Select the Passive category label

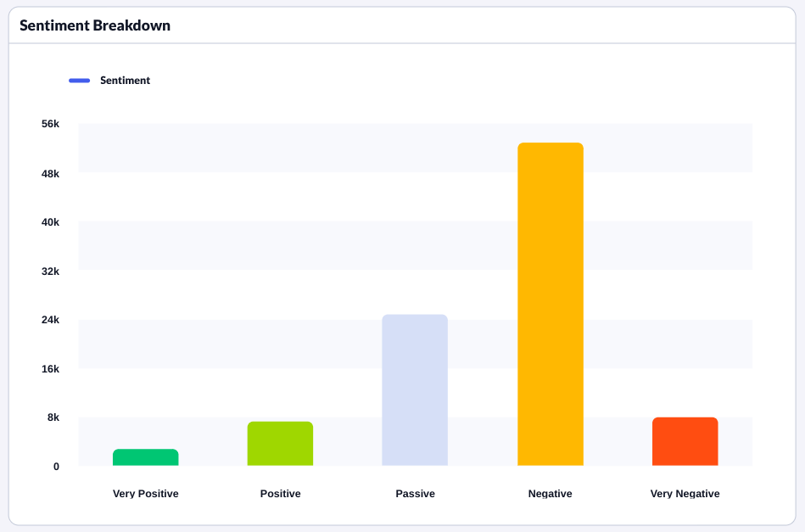coord(415,493)
